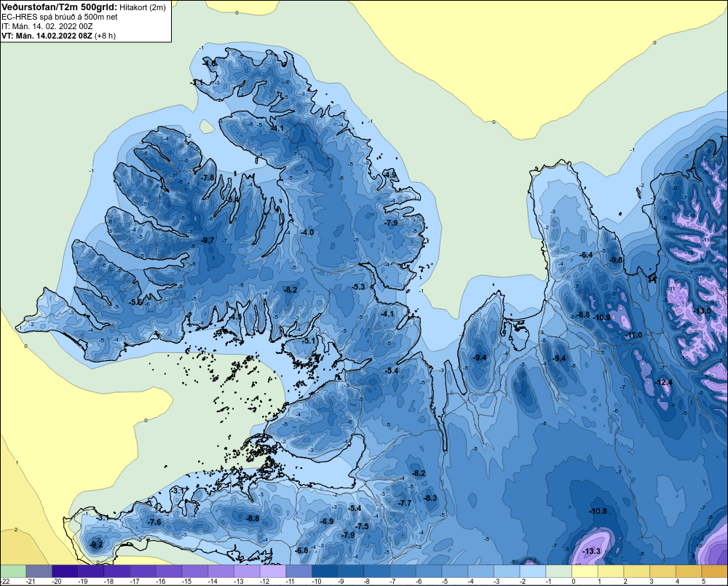The height and width of the screenshot is (586, 728).
Task: Click the -22 label in the color scale
Action: point(5,582)
